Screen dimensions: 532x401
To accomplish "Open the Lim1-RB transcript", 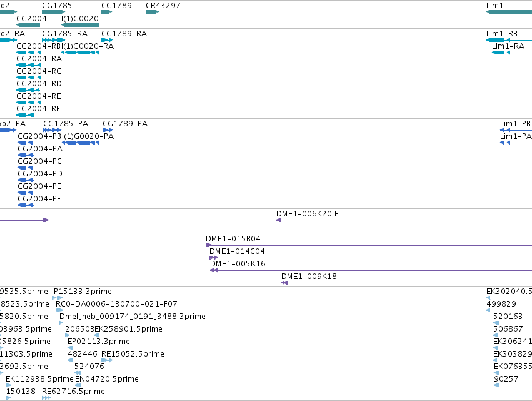I will (x=509, y=40).
